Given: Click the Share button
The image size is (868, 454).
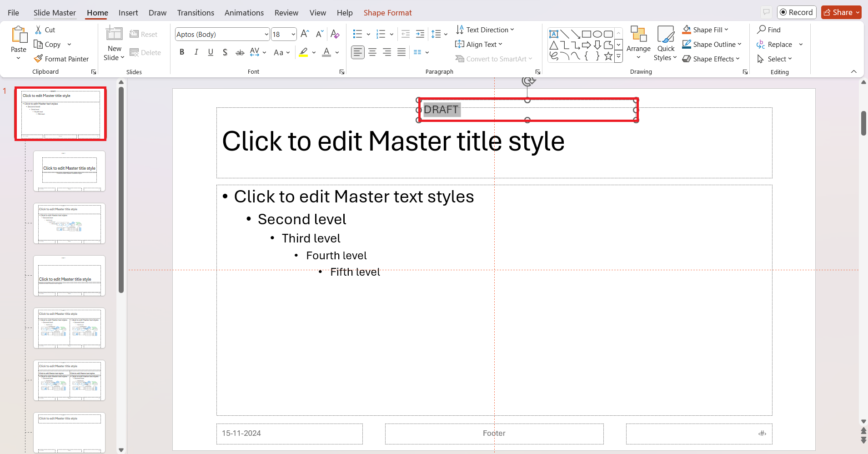Looking at the screenshot, I should coord(841,12).
